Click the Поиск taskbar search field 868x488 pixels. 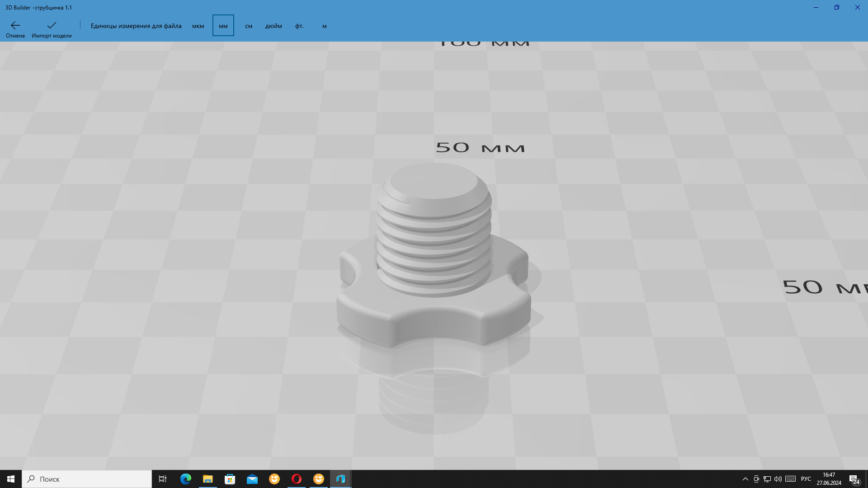87,479
